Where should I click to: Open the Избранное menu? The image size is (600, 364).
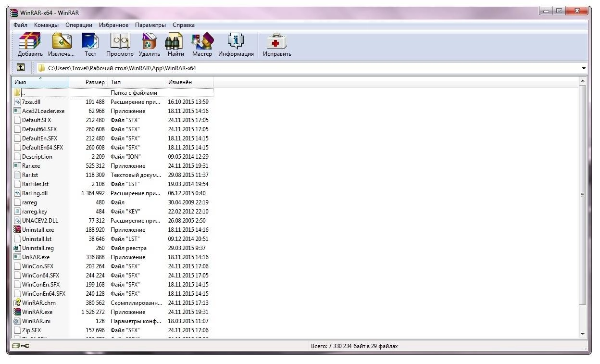click(x=114, y=25)
